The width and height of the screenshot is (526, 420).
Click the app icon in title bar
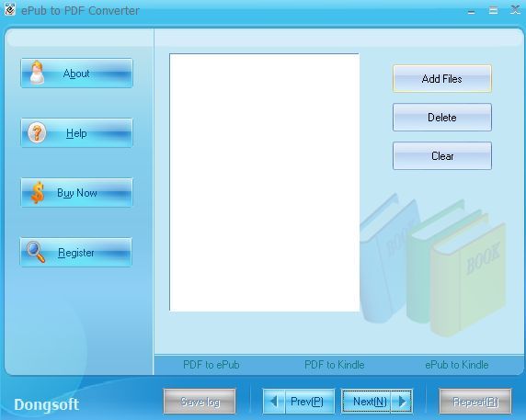9,10
